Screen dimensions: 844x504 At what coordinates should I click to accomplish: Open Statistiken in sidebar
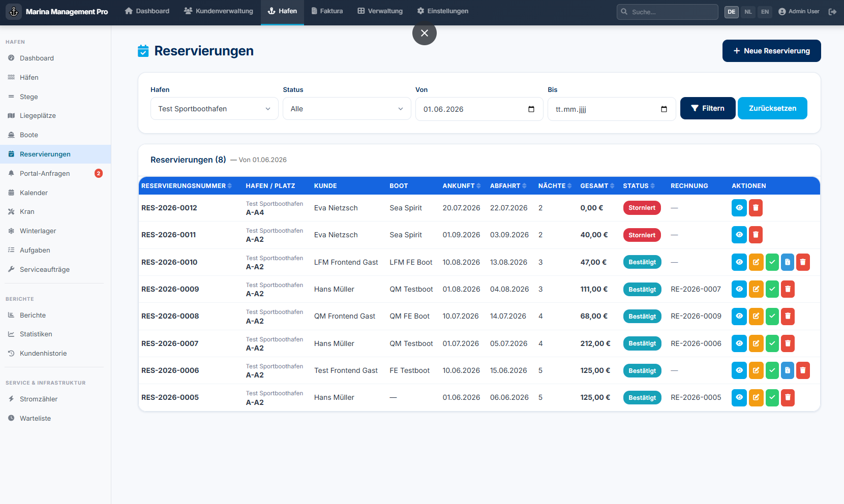click(55, 334)
